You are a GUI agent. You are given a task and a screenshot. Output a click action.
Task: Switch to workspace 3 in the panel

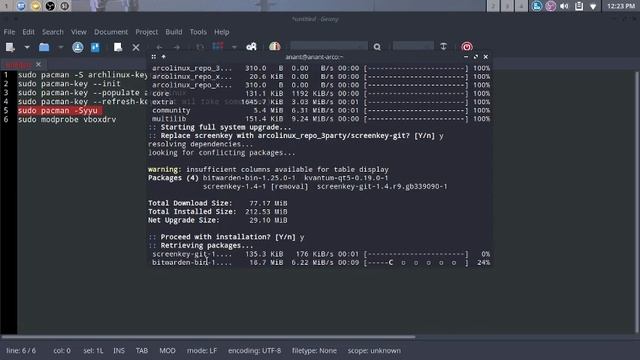(507, 6)
